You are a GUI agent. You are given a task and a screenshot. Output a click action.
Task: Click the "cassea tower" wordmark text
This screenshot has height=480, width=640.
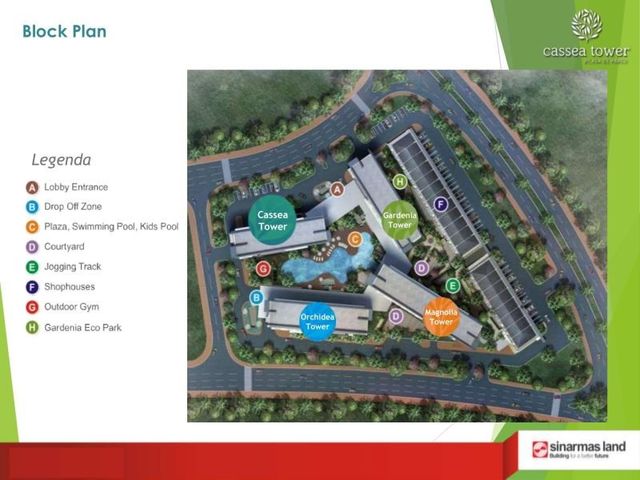tap(586, 52)
